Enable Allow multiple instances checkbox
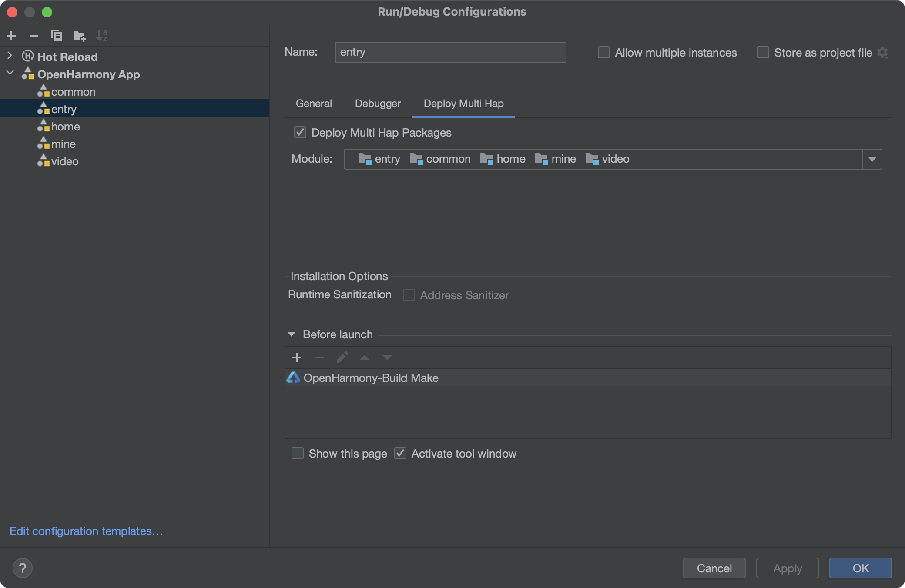Viewport: 905px width, 588px height. [x=604, y=53]
